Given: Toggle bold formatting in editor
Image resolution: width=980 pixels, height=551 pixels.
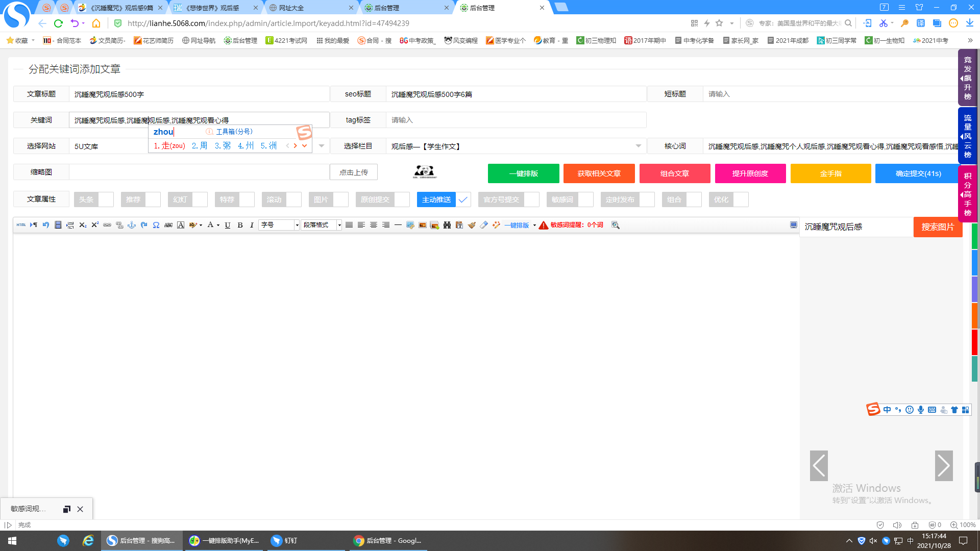Looking at the screenshot, I should pyautogui.click(x=240, y=225).
